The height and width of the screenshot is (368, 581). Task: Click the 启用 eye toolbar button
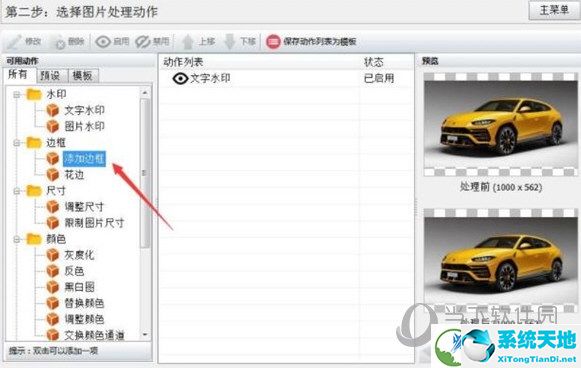pyautogui.click(x=112, y=42)
